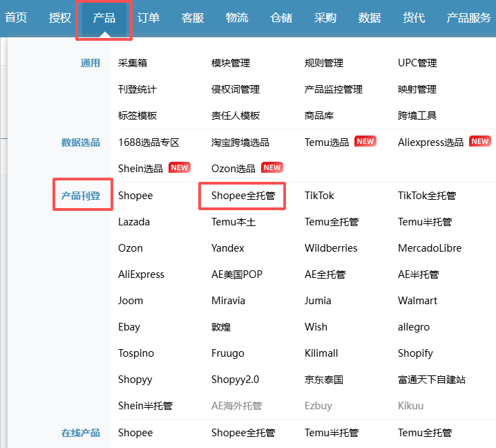Open Wish listing entry
Screen dimensions: 496x448
(316, 327)
